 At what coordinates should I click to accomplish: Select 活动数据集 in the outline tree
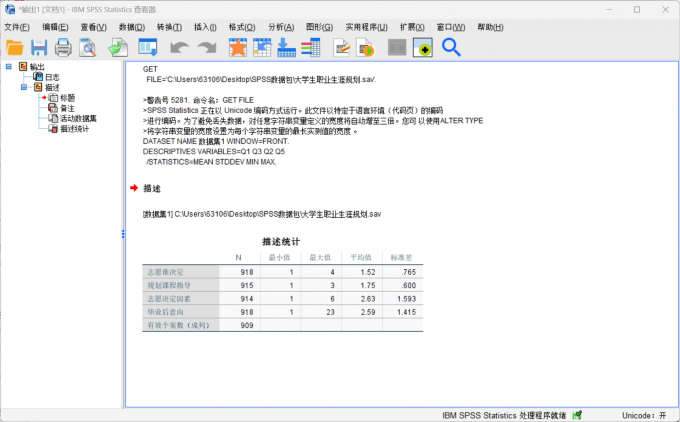point(78,118)
